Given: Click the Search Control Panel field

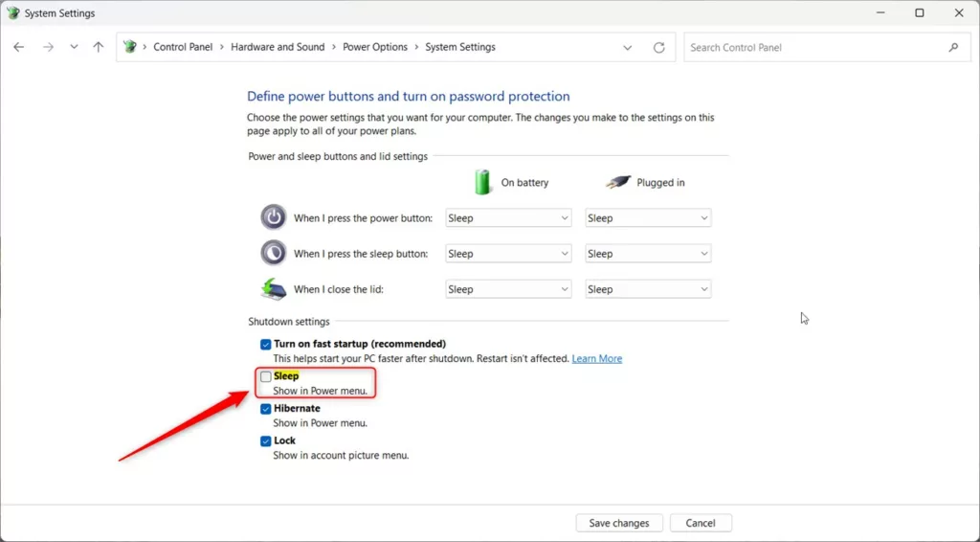Looking at the screenshot, I should 813,47.
